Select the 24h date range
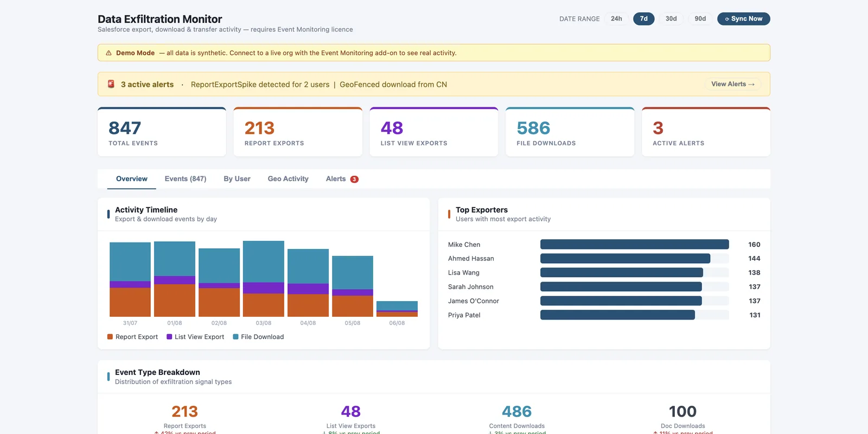 pos(616,18)
